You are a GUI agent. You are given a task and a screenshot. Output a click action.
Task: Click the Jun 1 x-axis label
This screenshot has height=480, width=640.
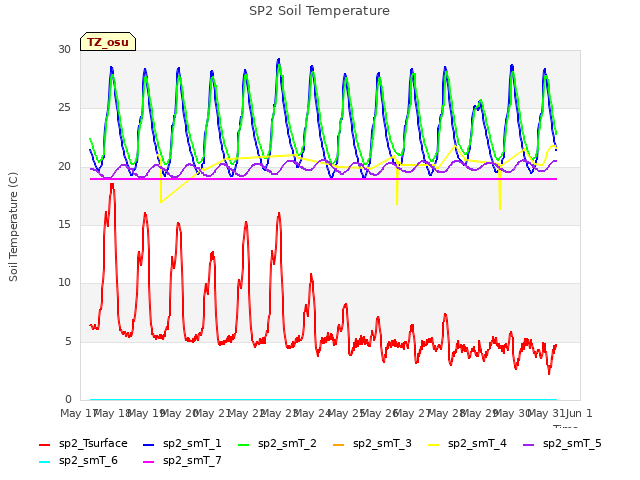pyautogui.click(x=579, y=413)
